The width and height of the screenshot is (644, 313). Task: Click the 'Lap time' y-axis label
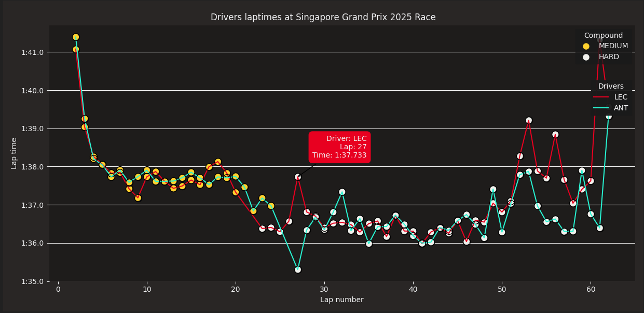point(14,153)
